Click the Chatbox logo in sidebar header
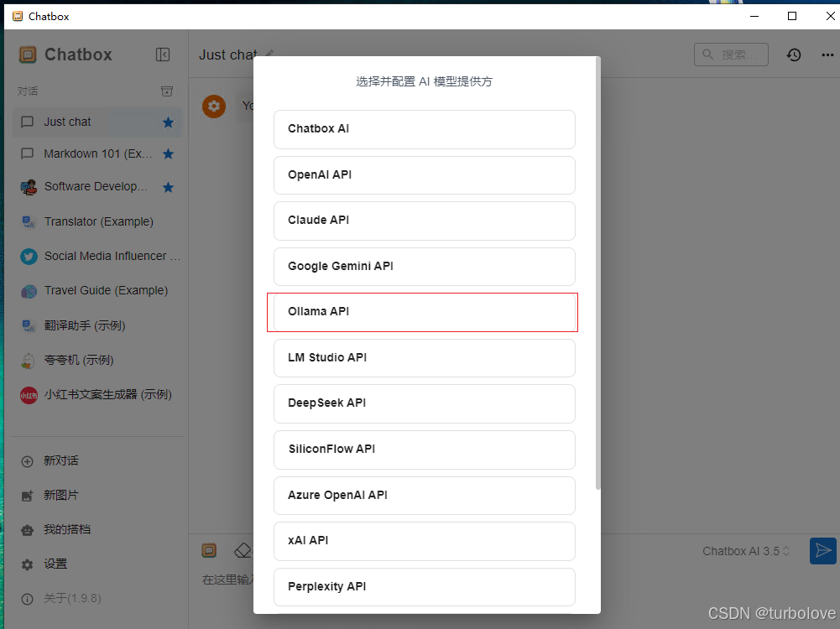 pyautogui.click(x=28, y=55)
